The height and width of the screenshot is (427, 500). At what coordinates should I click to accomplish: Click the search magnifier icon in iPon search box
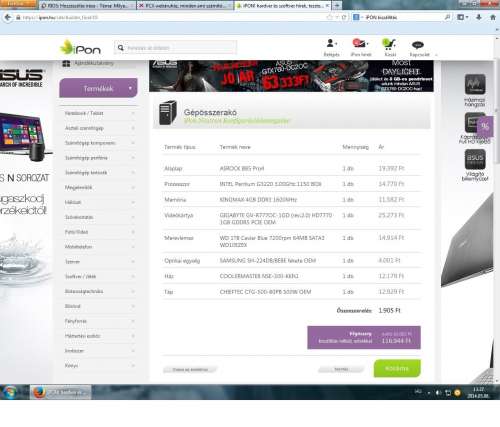click(120, 48)
